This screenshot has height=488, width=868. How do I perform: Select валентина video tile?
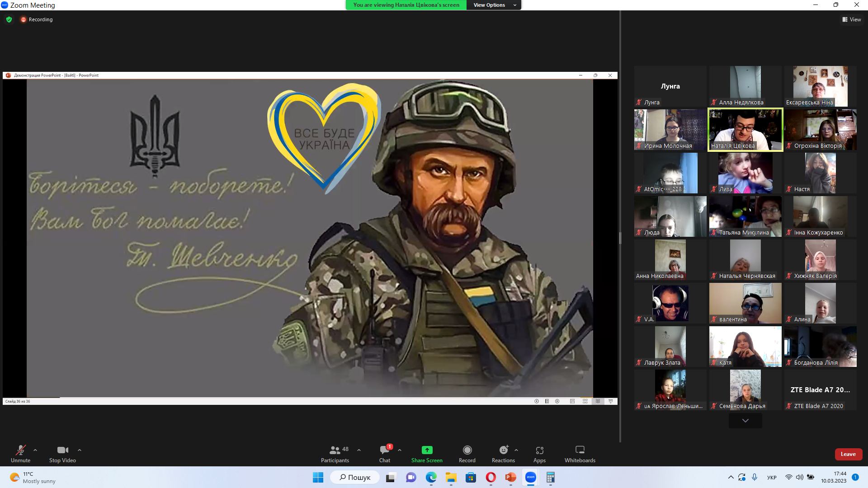click(x=745, y=303)
